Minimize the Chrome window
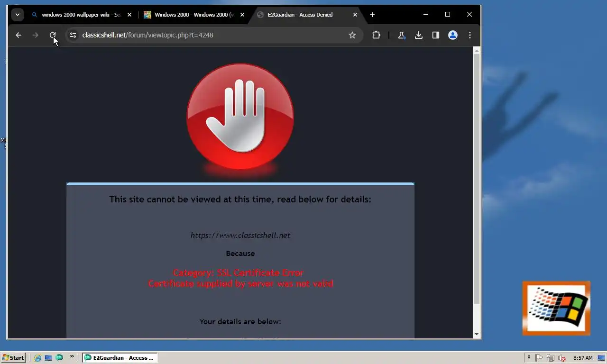The image size is (607, 364). coord(426,15)
